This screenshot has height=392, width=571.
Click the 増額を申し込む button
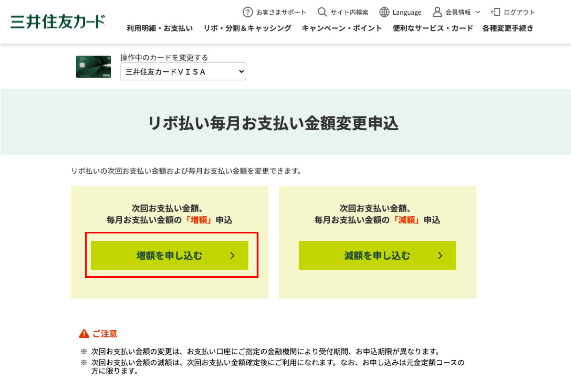[170, 255]
